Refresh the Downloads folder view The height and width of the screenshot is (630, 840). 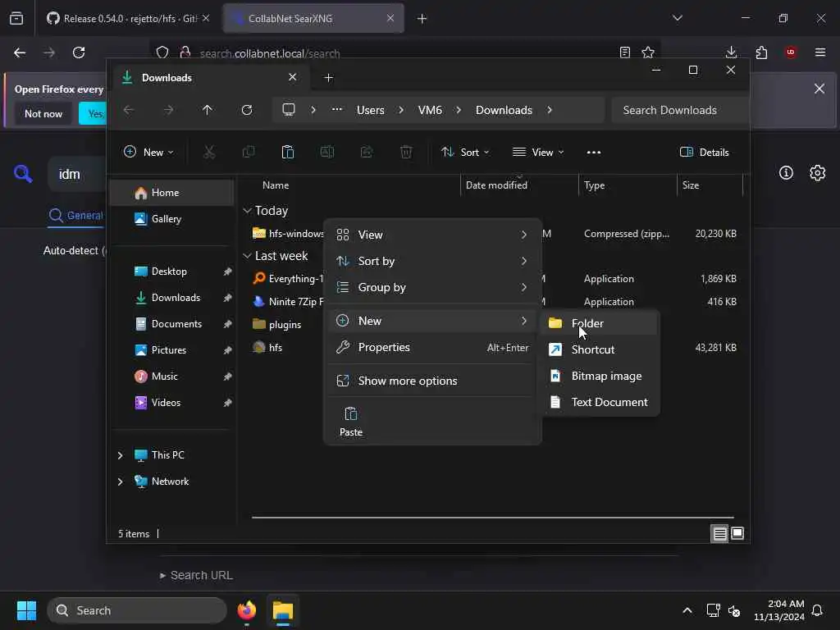coord(247,110)
